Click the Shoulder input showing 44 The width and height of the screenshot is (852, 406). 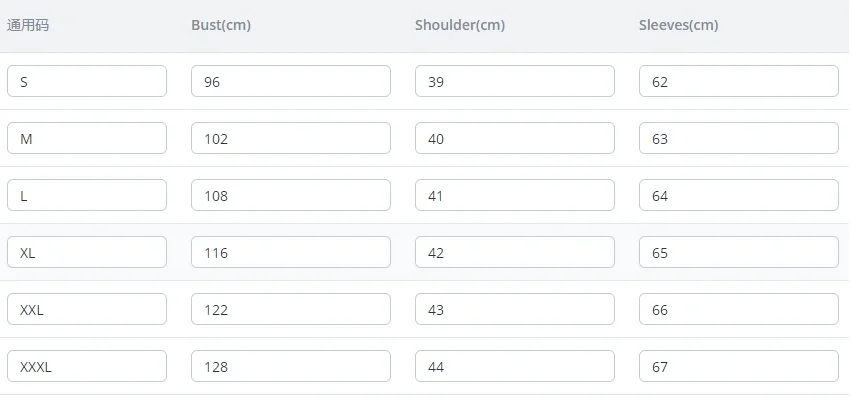click(515, 366)
